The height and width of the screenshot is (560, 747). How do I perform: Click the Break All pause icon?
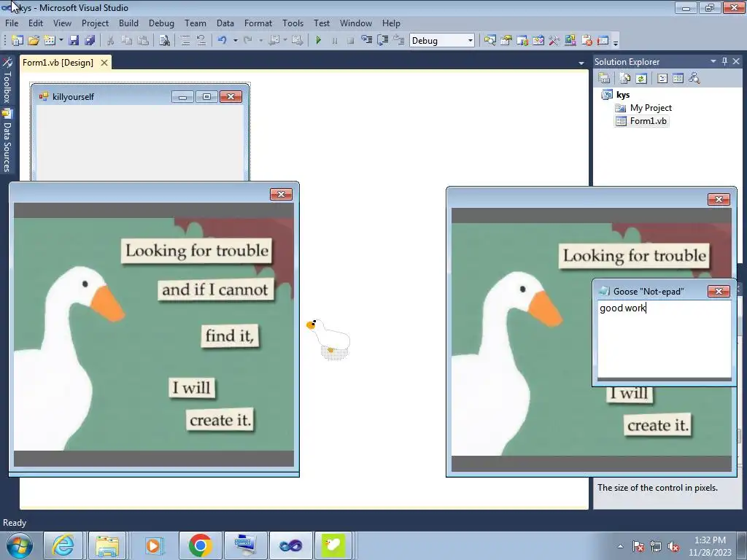pos(334,41)
